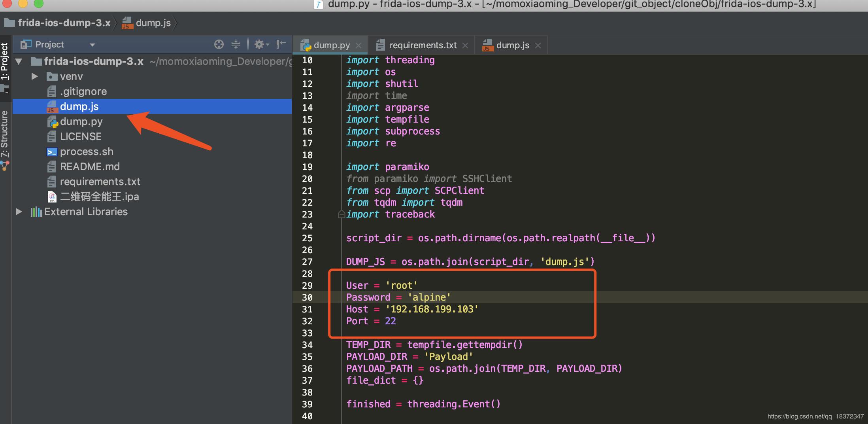This screenshot has width=868, height=424.
Task: Click the External Libraries icon
Action: [x=36, y=212]
